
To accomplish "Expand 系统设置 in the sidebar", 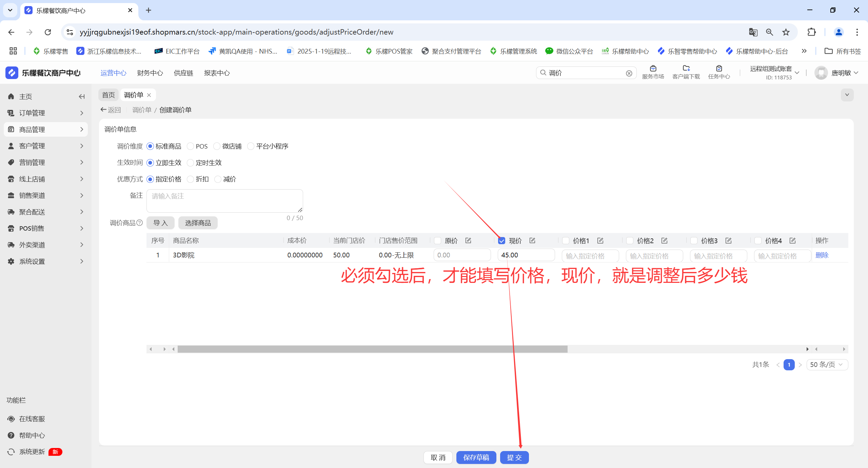I will [45, 261].
